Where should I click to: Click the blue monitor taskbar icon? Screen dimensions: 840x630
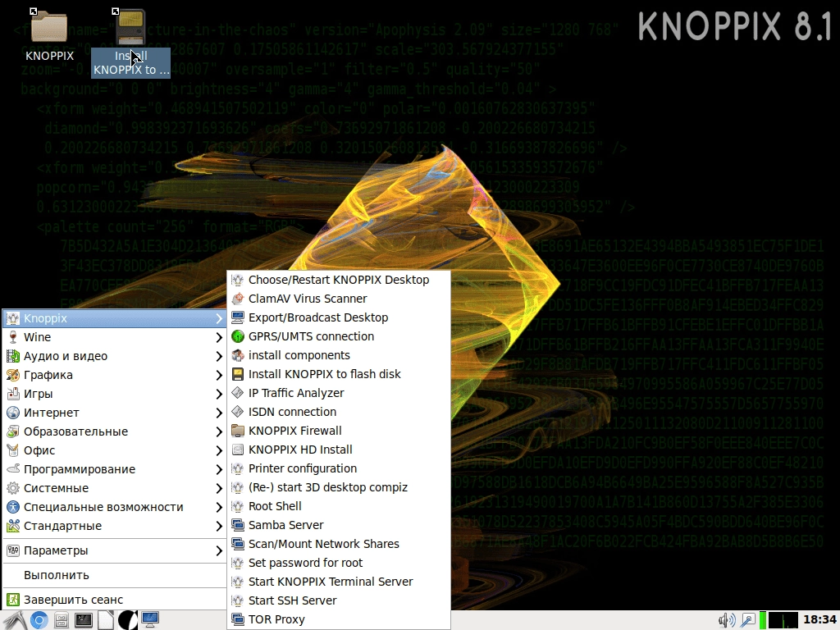coord(150,620)
